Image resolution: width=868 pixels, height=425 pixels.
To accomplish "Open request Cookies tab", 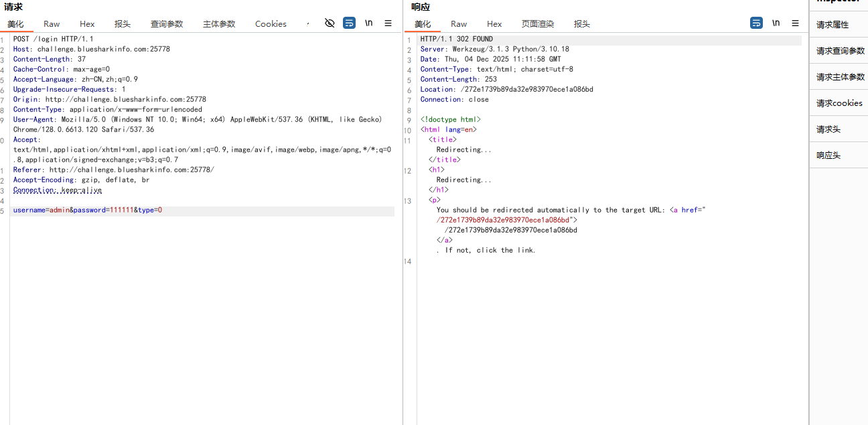I will point(271,23).
